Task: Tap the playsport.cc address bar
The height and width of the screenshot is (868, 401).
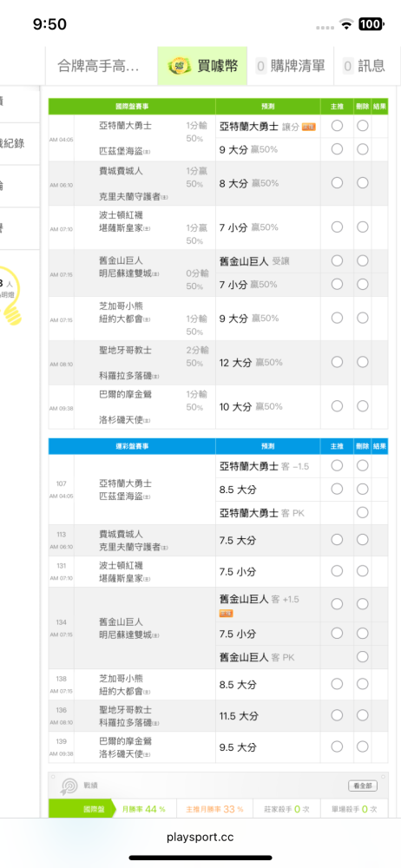Action: pyautogui.click(x=200, y=837)
